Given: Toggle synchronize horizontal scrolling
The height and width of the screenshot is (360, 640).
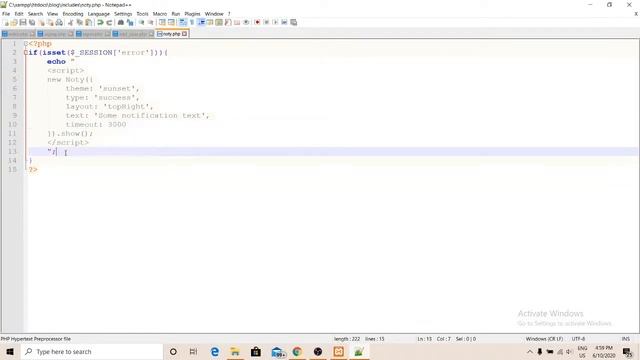Looking at the screenshot, I should click(171, 22).
